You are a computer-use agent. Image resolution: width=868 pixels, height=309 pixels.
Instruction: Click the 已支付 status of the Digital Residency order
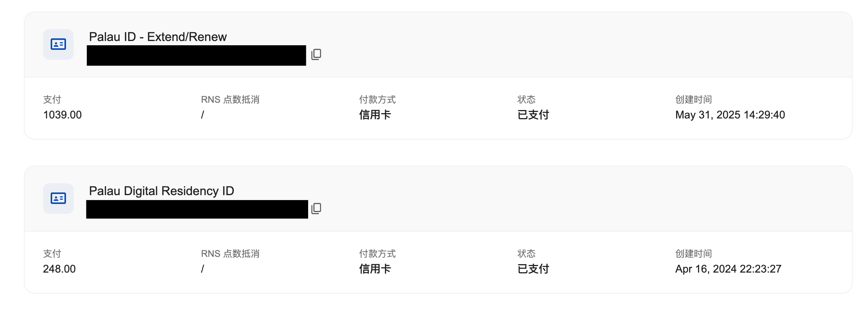[533, 269]
